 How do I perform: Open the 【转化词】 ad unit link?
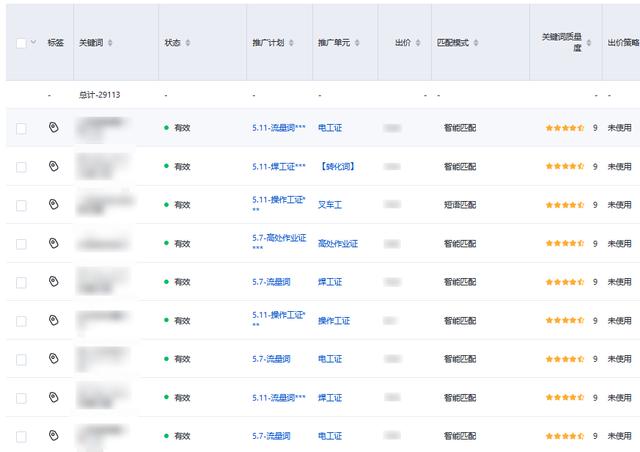point(337,167)
